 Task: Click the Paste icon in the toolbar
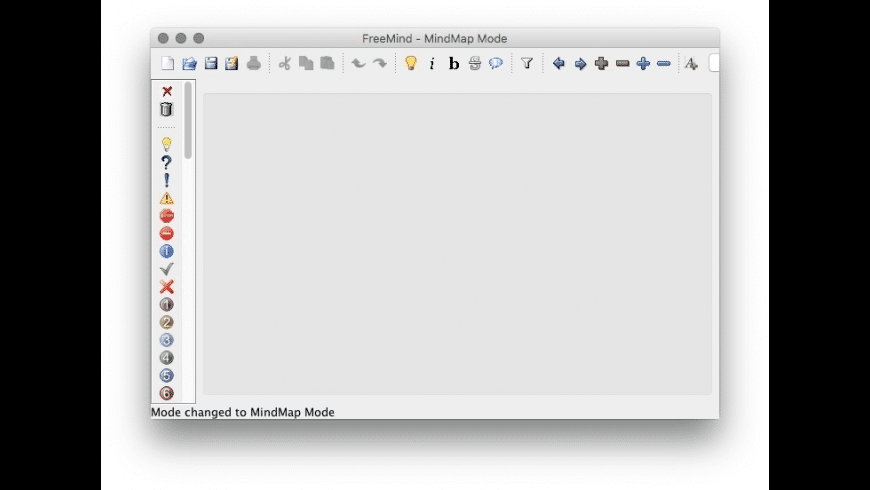pyautogui.click(x=327, y=63)
